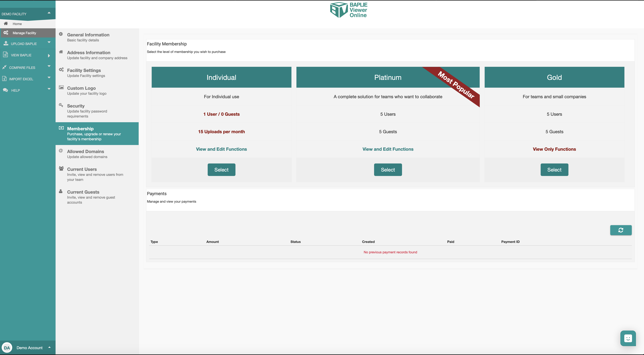Select the Platinum membership plan
The image size is (644, 355).
[x=388, y=170]
